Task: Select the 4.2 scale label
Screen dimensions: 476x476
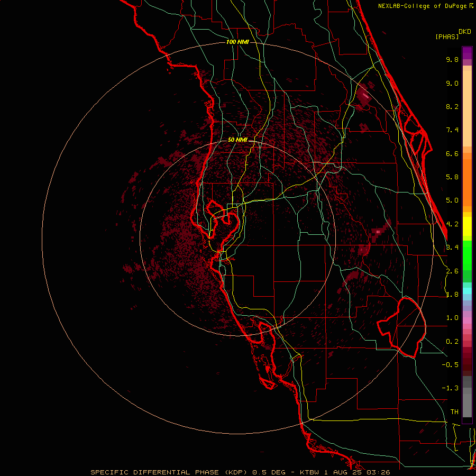Action: (x=453, y=224)
